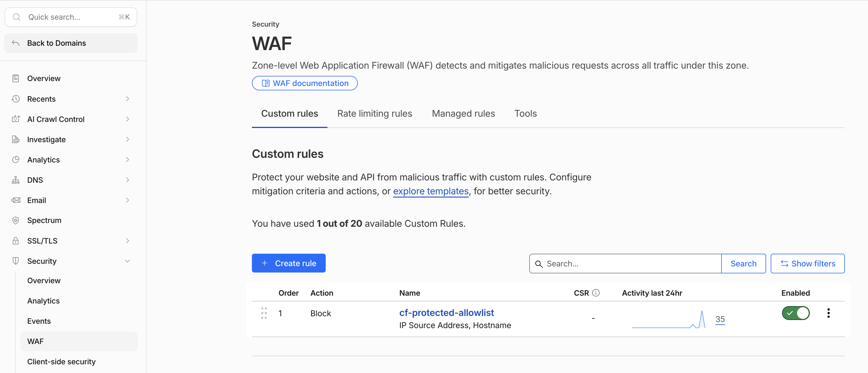Image resolution: width=868 pixels, height=373 pixels.
Task: Expand the SSL/TLS section chevron
Action: (x=127, y=241)
